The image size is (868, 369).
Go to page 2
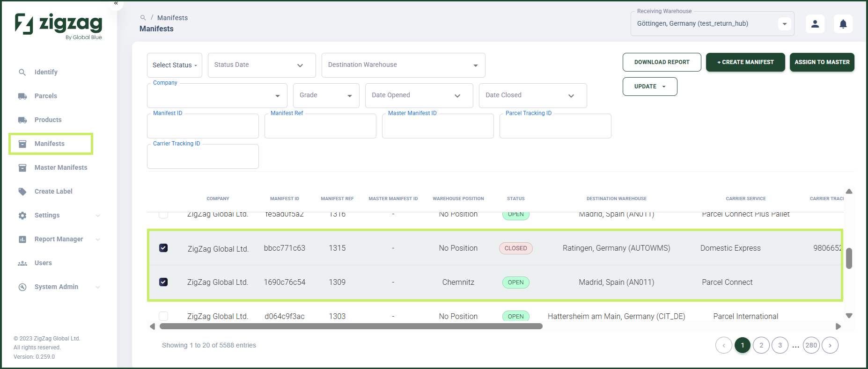(761, 345)
